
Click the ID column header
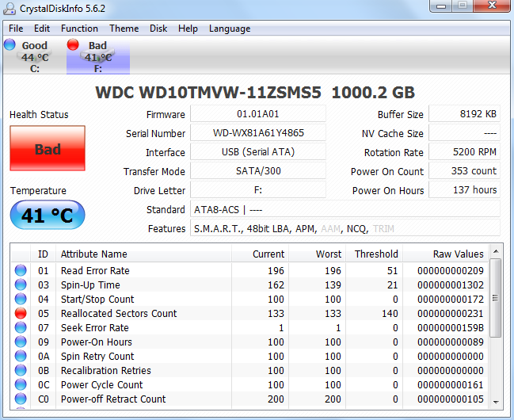point(43,254)
